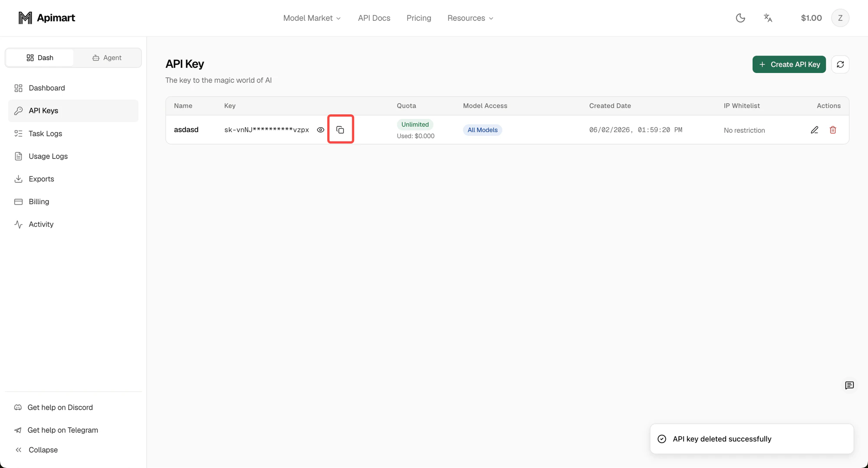The width and height of the screenshot is (868, 468).
Task: Switch to the Agent tab
Action: [107, 58]
